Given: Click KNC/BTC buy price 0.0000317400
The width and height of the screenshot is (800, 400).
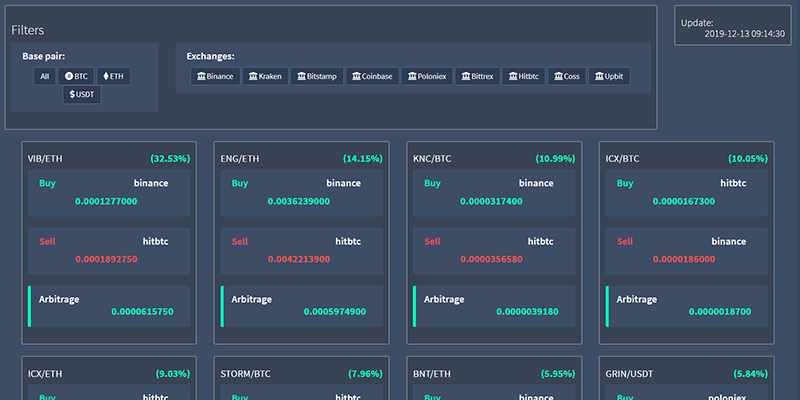Looking at the screenshot, I should [491, 202].
